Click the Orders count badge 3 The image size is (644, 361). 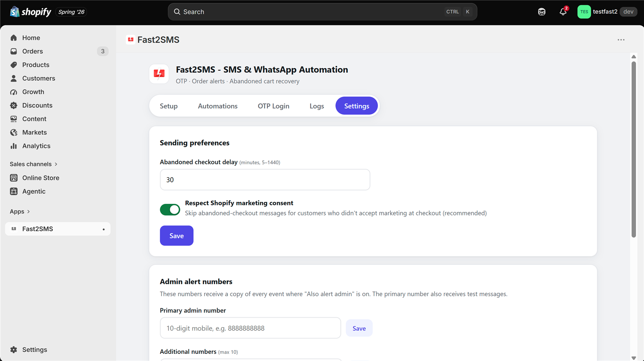[x=103, y=51]
